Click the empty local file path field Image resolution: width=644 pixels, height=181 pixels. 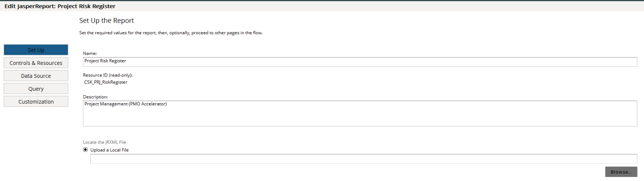[363, 159]
